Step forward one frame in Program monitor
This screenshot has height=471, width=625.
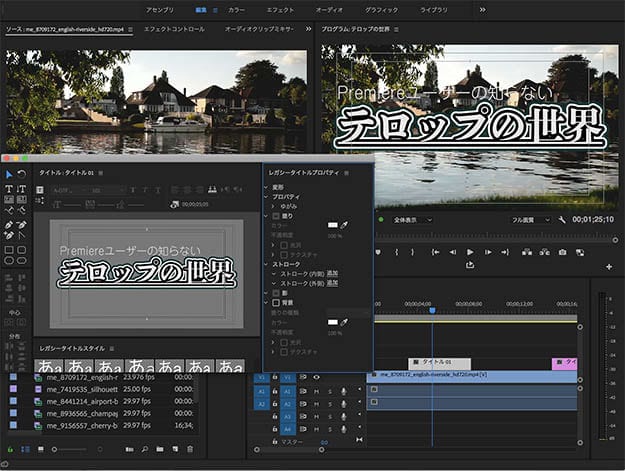click(x=487, y=252)
